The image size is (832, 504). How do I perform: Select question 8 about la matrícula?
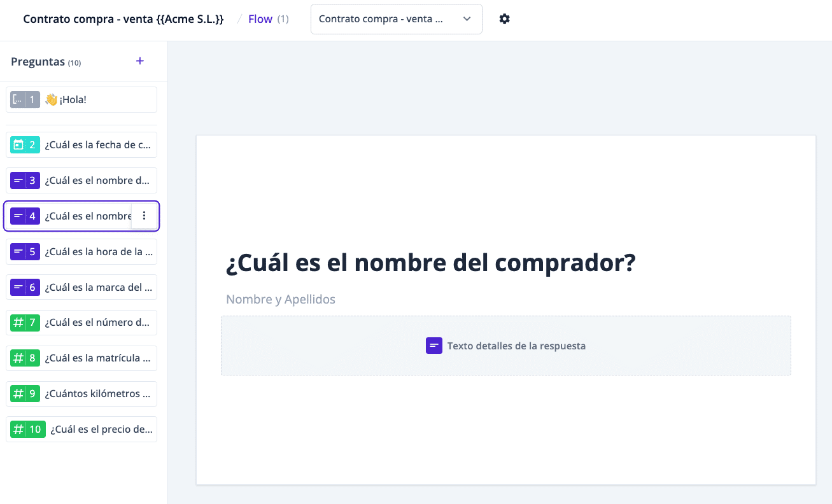(98, 358)
